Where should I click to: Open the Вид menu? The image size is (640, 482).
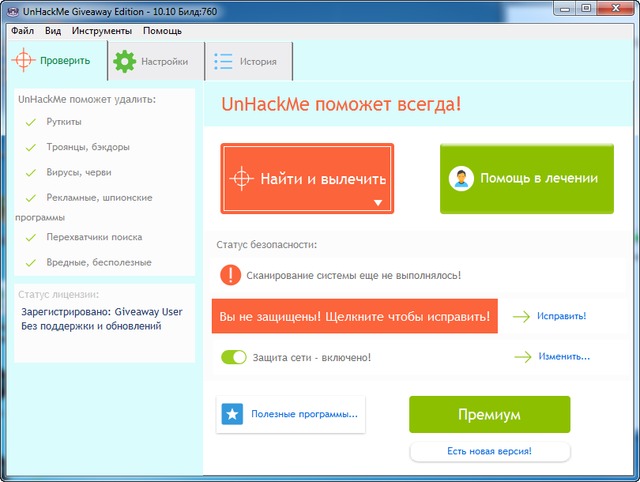(53, 31)
